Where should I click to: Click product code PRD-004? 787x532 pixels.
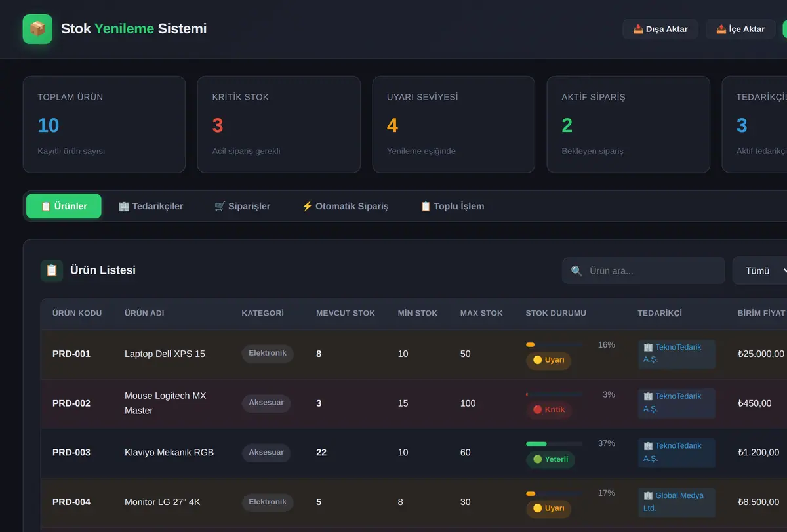tap(71, 502)
